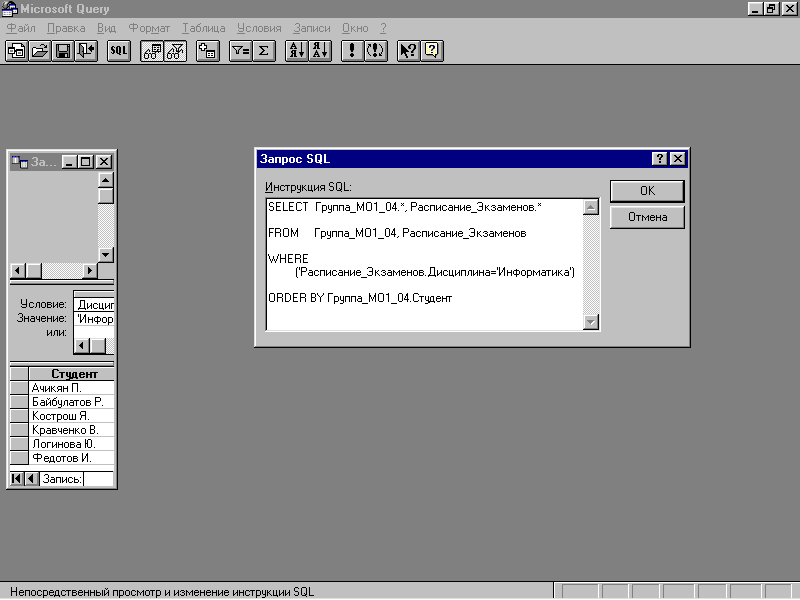Open the Вид menu

click(107, 28)
